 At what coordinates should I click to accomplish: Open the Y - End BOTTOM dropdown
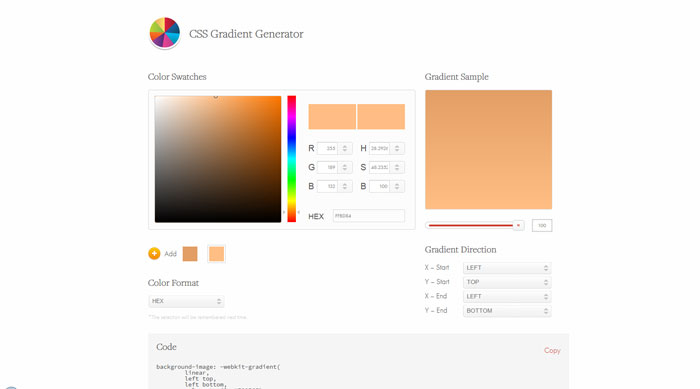[x=507, y=311]
